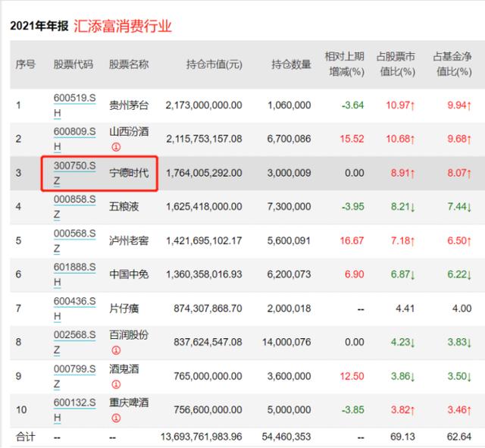This screenshot has width=485, height=448.
Task: Click market value 874,307,868.70
Action: 208,309
